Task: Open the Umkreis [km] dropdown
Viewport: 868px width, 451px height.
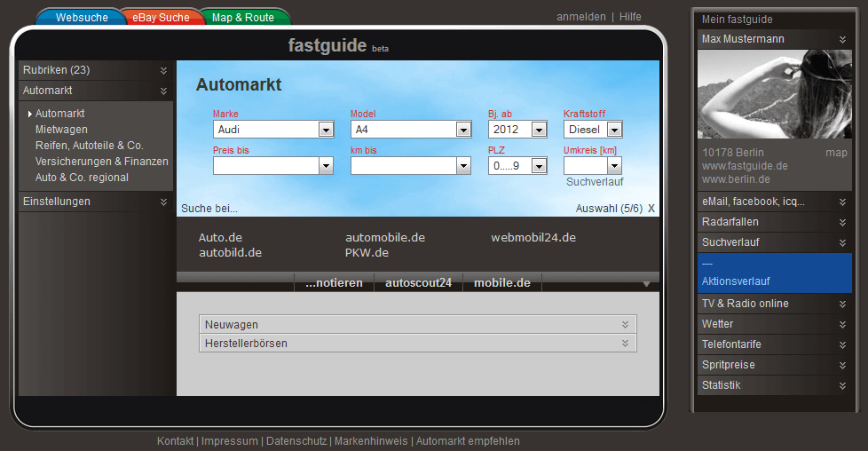Action: pyautogui.click(x=593, y=166)
